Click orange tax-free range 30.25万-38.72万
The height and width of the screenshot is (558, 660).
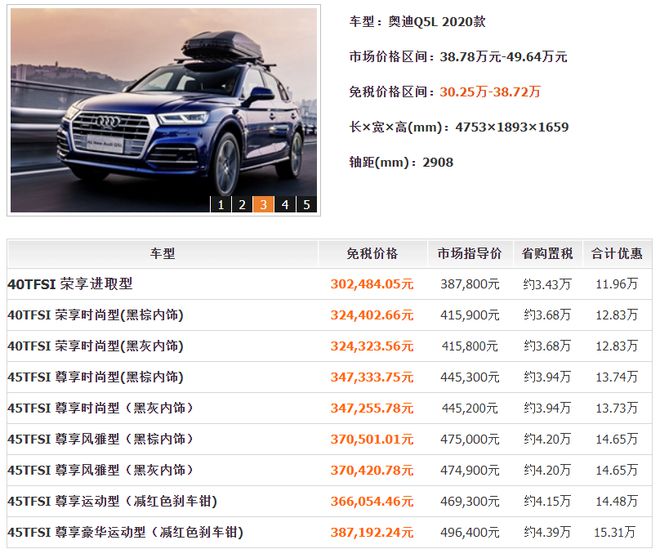tap(490, 92)
